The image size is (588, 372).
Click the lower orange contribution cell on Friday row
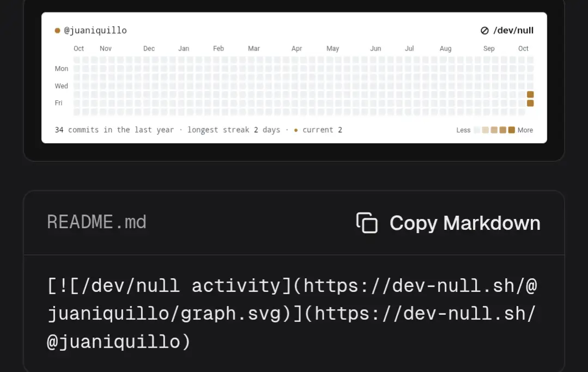click(530, 103)
